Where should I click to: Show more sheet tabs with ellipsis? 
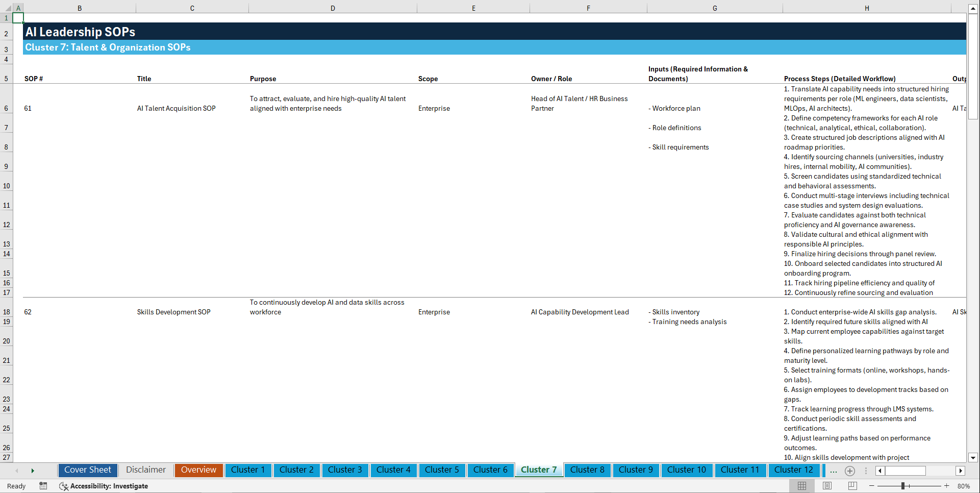pos(834,471)
